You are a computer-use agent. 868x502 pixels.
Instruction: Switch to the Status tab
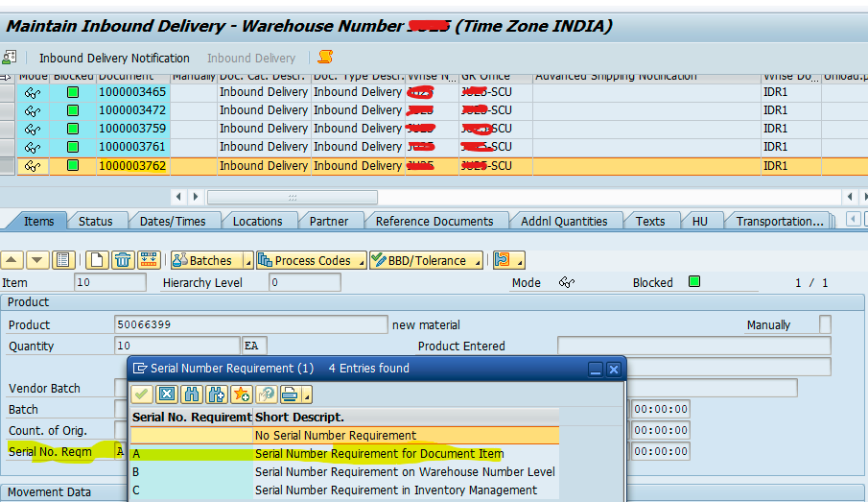click(x=95, y=221)
